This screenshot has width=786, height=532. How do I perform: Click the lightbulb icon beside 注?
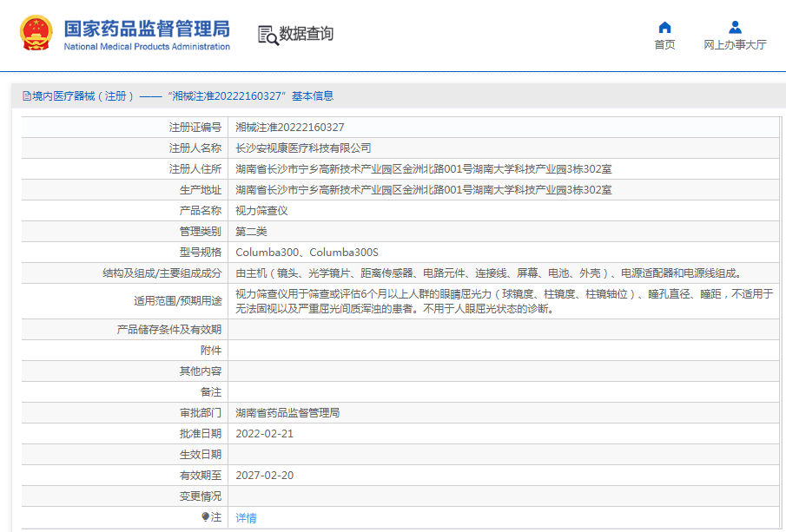coord(205,517)
